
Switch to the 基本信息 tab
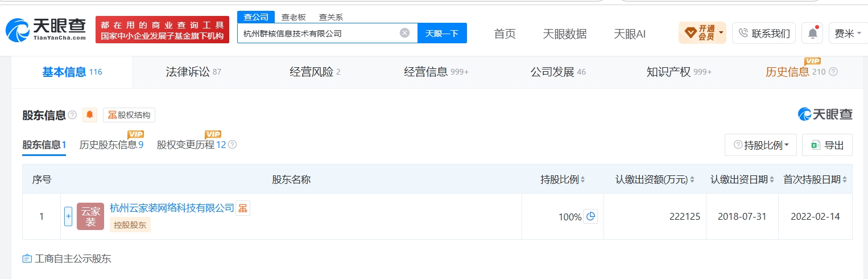click(x=72, y=72)
